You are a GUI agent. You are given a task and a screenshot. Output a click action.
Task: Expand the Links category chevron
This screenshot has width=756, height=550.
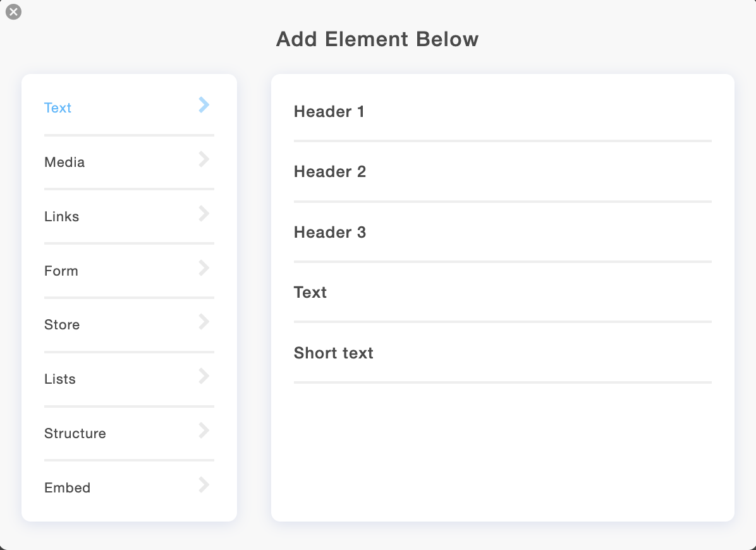pyautogui.click(x=203, y=214)
